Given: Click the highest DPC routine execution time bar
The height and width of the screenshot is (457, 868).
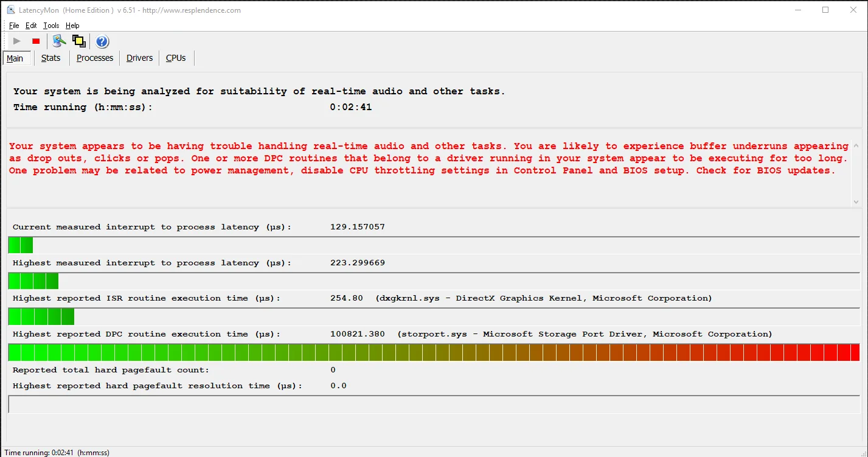Looking at the screenshot, I should coord(434,352).
